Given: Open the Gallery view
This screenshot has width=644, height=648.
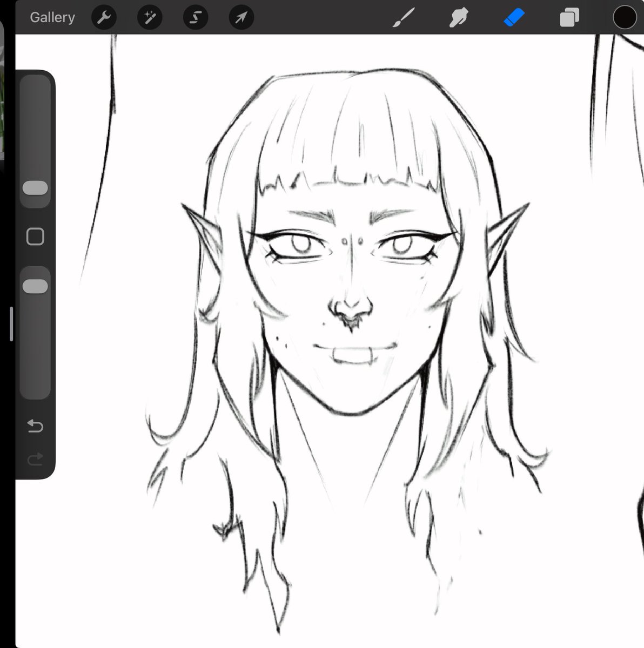Looking at the screenshot, I should point(52,17).
